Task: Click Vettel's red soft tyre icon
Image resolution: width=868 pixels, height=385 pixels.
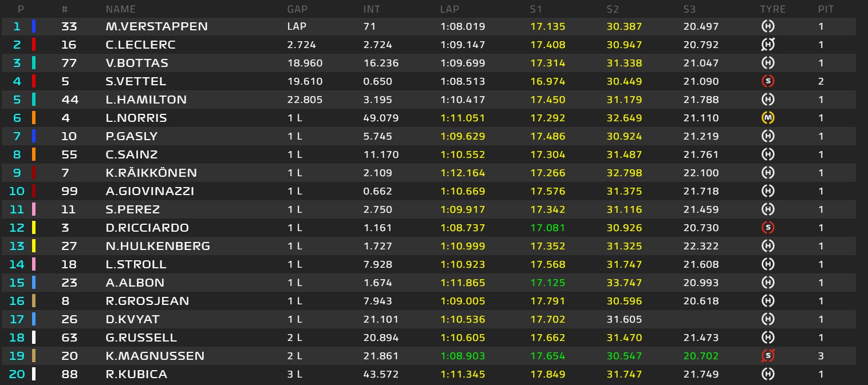Action: point(768,81)
